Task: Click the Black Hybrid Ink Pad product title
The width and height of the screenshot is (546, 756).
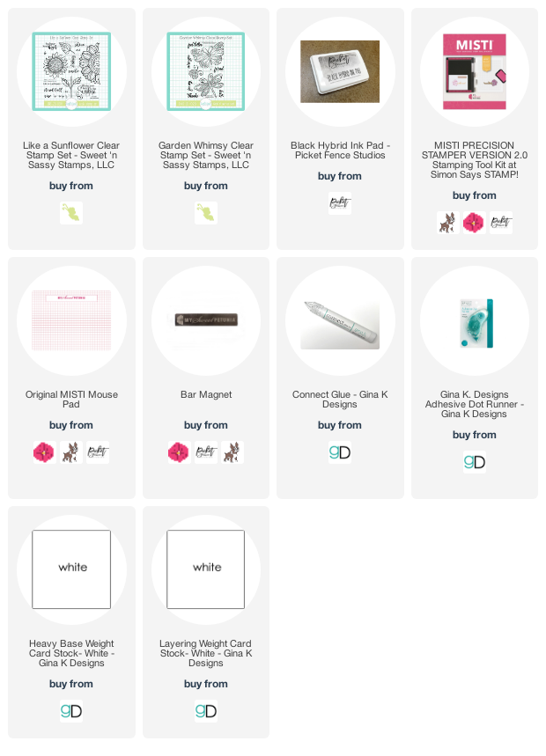Action: tap(340, 150)
